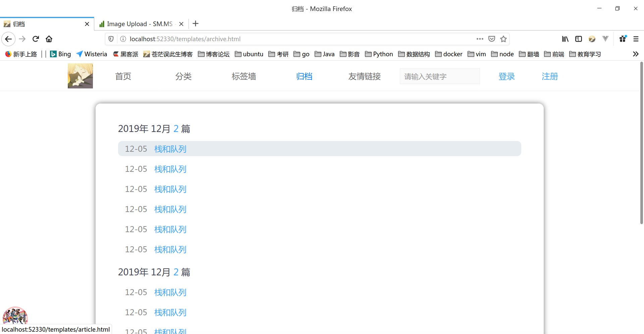Open the highlighted 栈和队列 article
Viewport: 644px width, 334px height.
[x=170, y=149]
